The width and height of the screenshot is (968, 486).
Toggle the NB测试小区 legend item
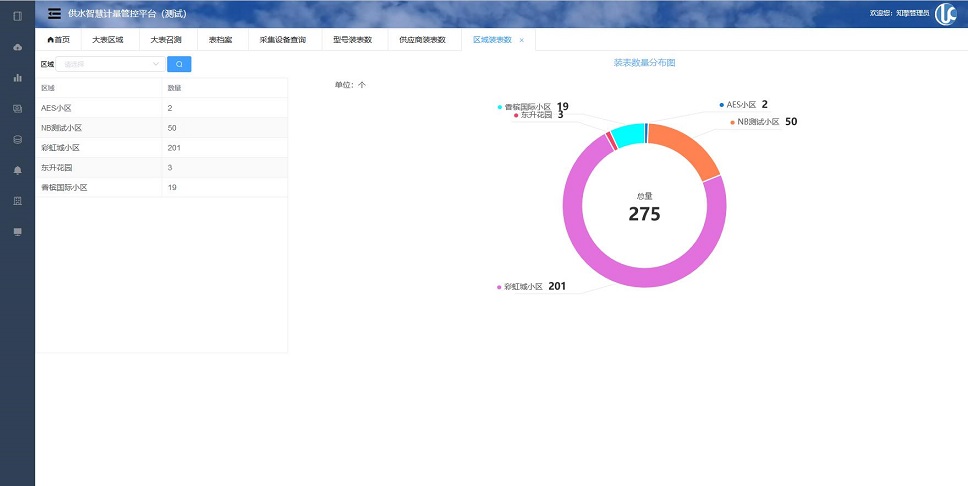(757, 122)
